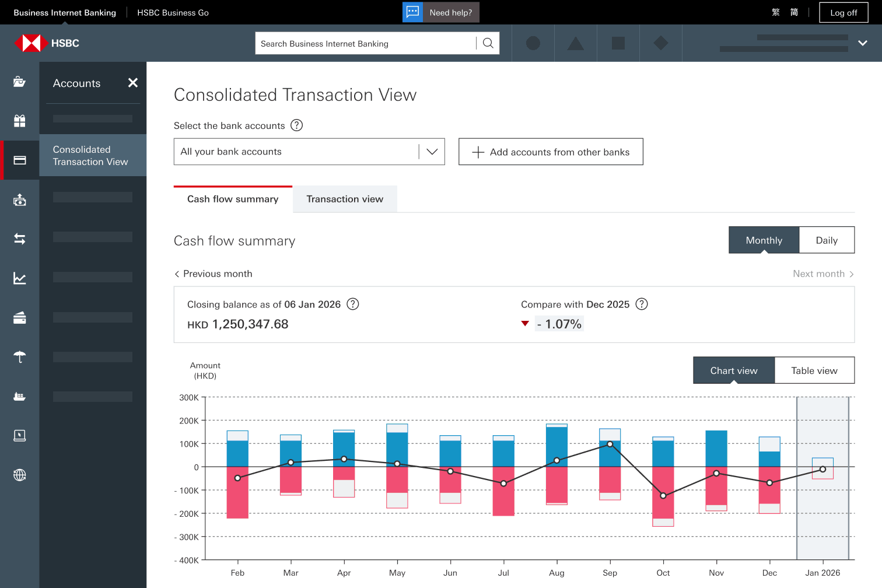
Task: Click the search magnifier icon
Action: (488, 43)
